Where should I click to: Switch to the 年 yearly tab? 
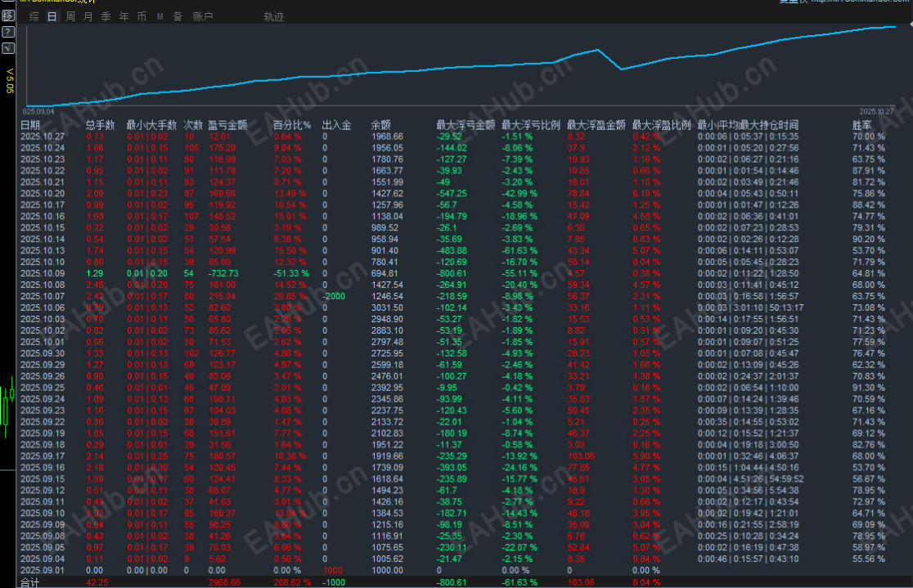(x=124, y=16)
